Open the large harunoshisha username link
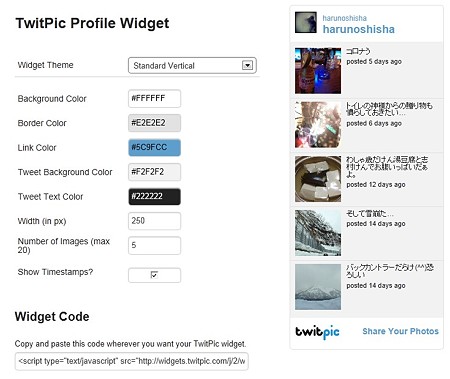This screenshot has width=450, height=379. pyautogui.click(x=359, y=29)
